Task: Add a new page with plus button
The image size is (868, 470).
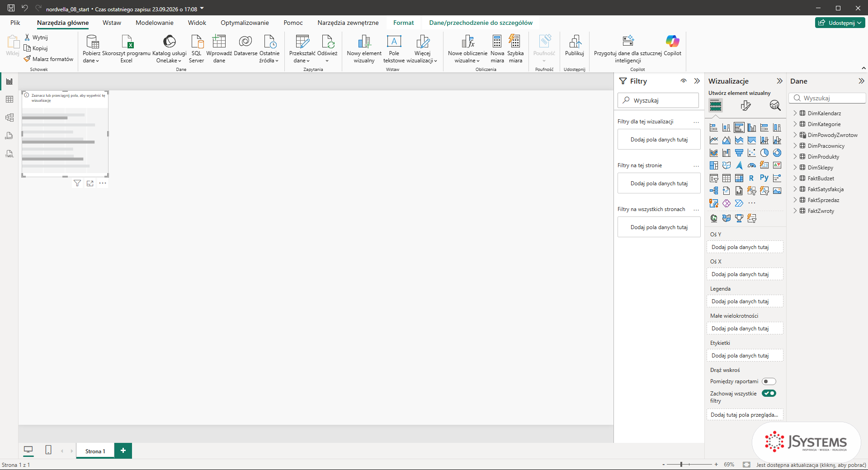Action: [123, 451]
